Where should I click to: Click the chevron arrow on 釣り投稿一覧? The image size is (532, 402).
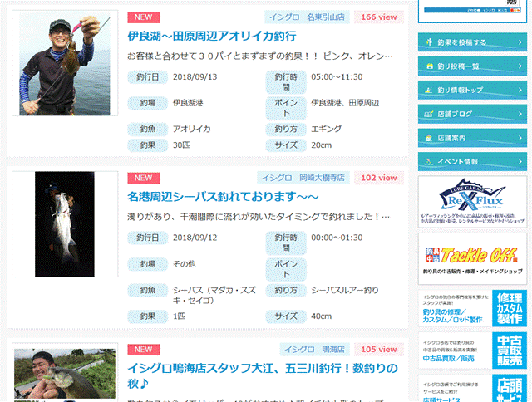[520, 66]
